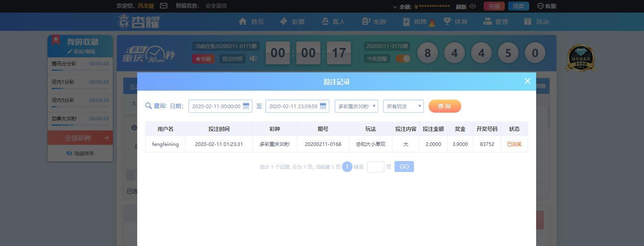This screenshot has width=644, height=246.
Task: Click the 充值 recharge button
Action: click(x=494, y=6)
